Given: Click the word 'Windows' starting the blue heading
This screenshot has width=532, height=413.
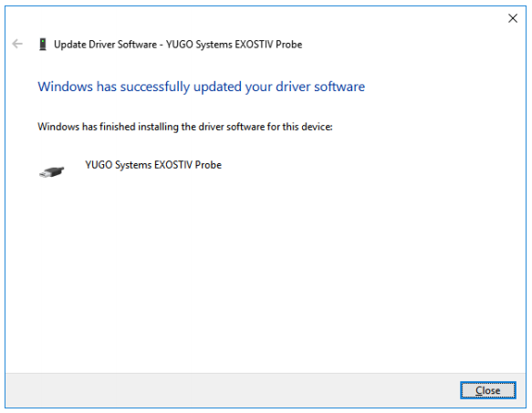Looking at the screenshot, I should [65, 87].
